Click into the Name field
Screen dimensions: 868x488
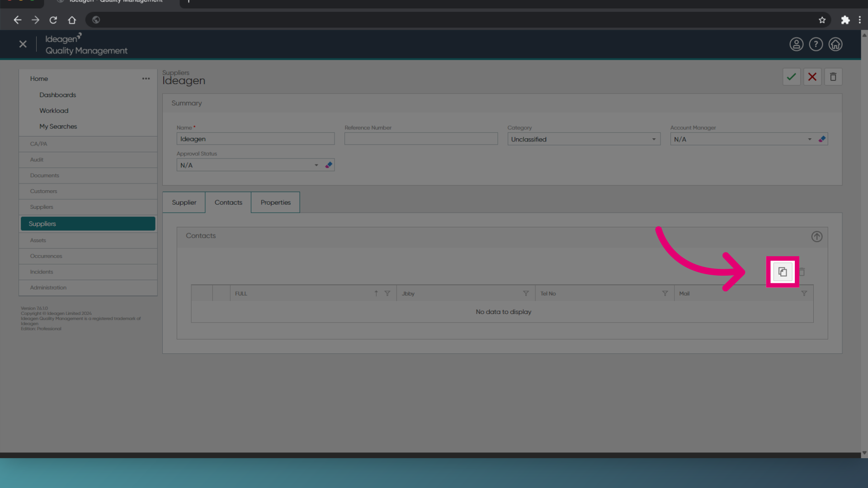click(x=255, y=139)
